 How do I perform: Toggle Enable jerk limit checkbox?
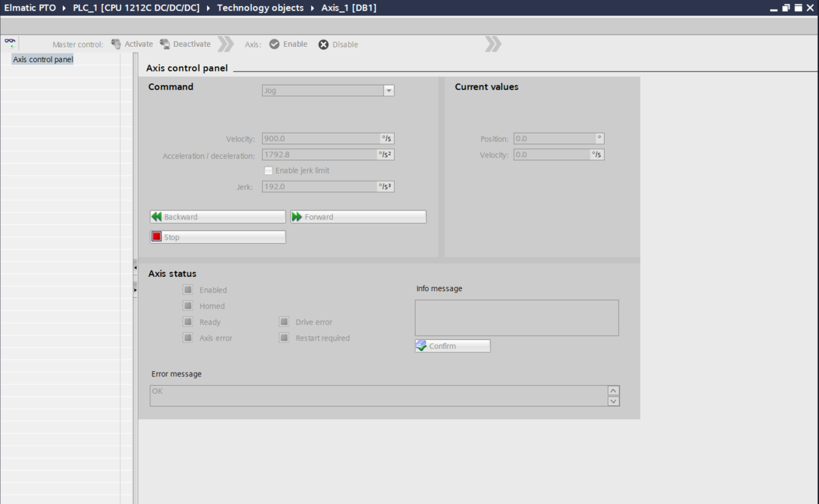(x=269, y=171)
